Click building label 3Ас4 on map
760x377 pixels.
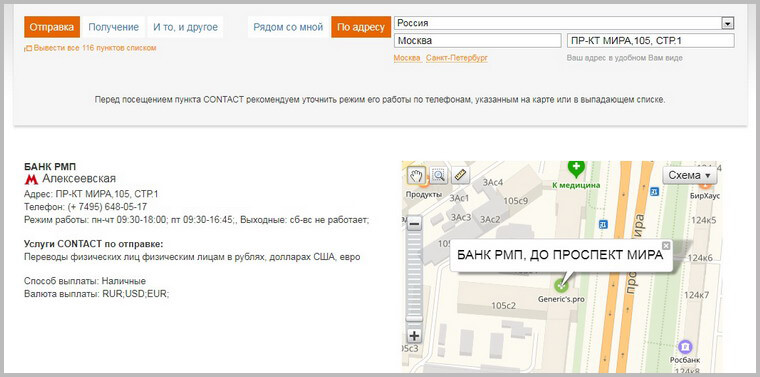493,183
